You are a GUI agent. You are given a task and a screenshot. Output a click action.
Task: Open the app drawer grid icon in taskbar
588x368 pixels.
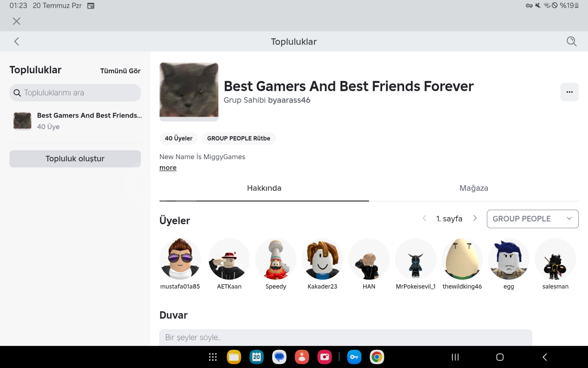tap(213, 357)
